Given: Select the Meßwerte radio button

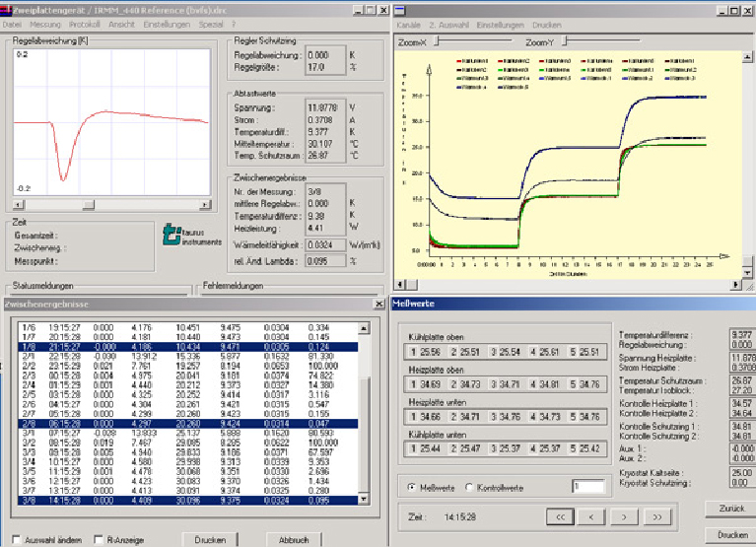Looking at the screenshot, I should pos(412,486).
